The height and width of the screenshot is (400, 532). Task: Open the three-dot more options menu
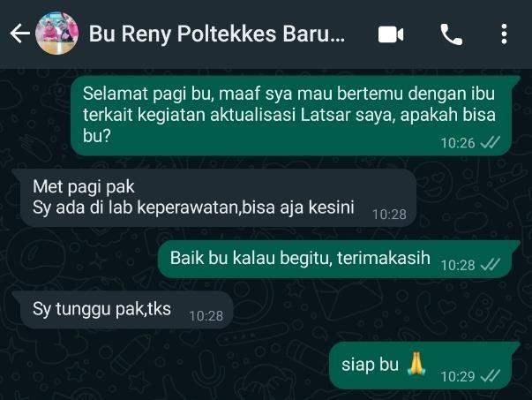[x=504, y=34]
